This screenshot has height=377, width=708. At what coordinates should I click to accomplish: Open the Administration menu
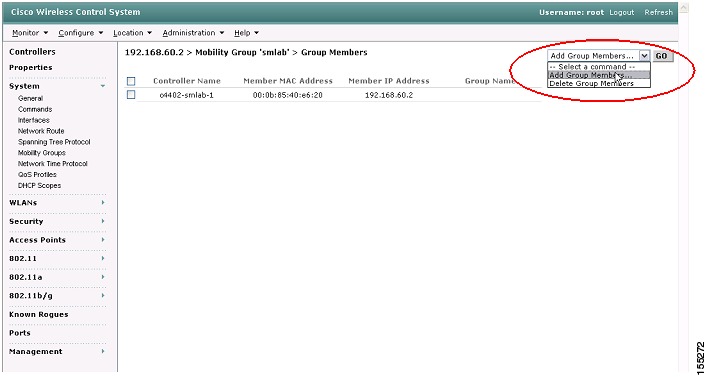point(193,33)
